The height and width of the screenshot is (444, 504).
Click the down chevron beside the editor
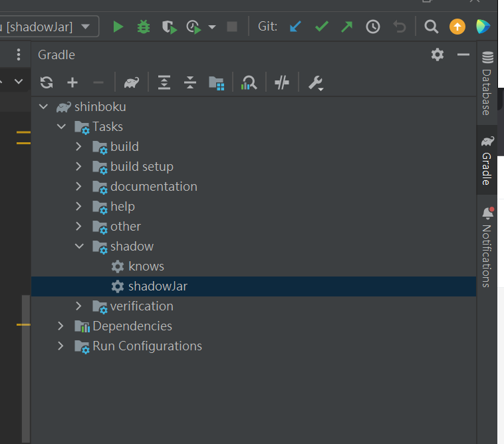point(19,82)
